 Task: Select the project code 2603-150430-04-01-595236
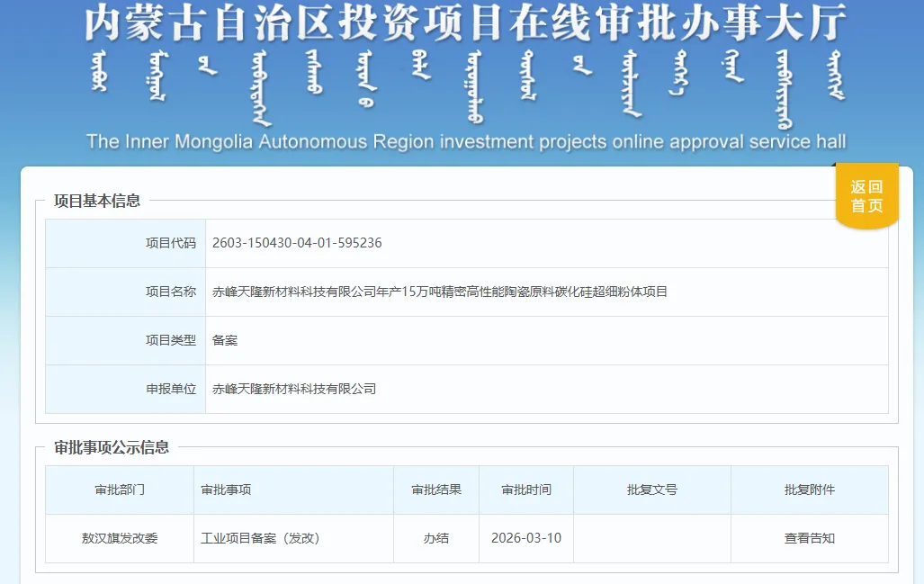point(297,243)
